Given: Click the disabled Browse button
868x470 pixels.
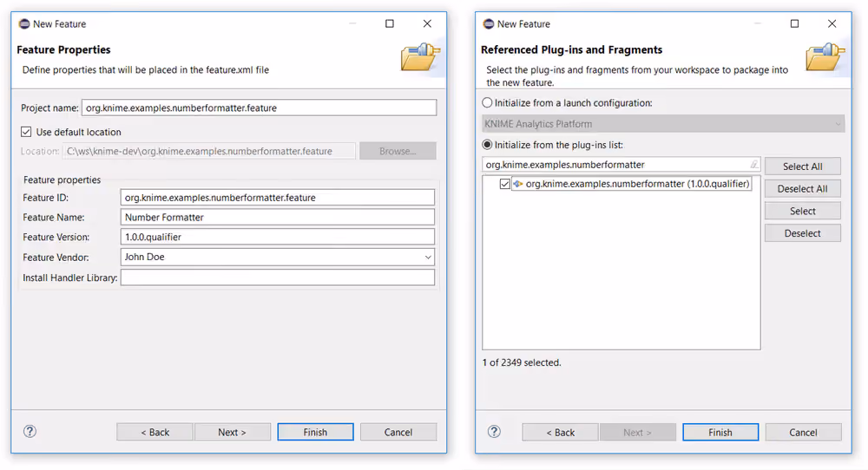Looking at the screenshot, I should (x=398, y=151).
